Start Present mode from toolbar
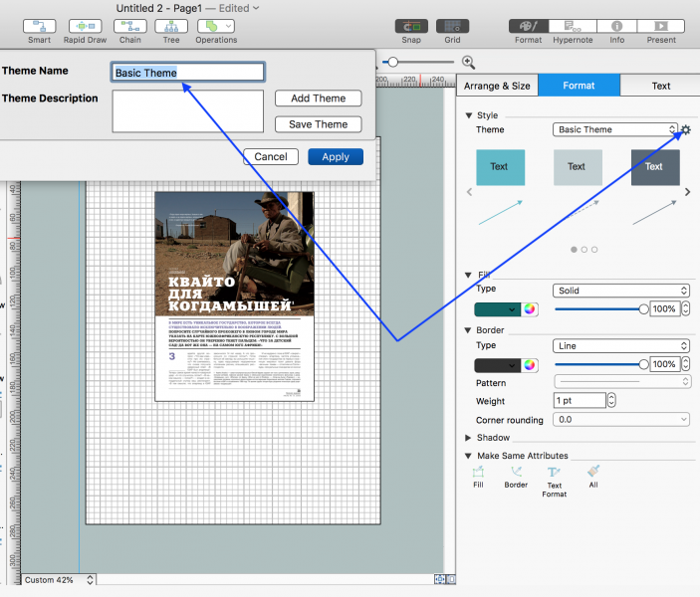700x597 pixels. click(661, 26)
